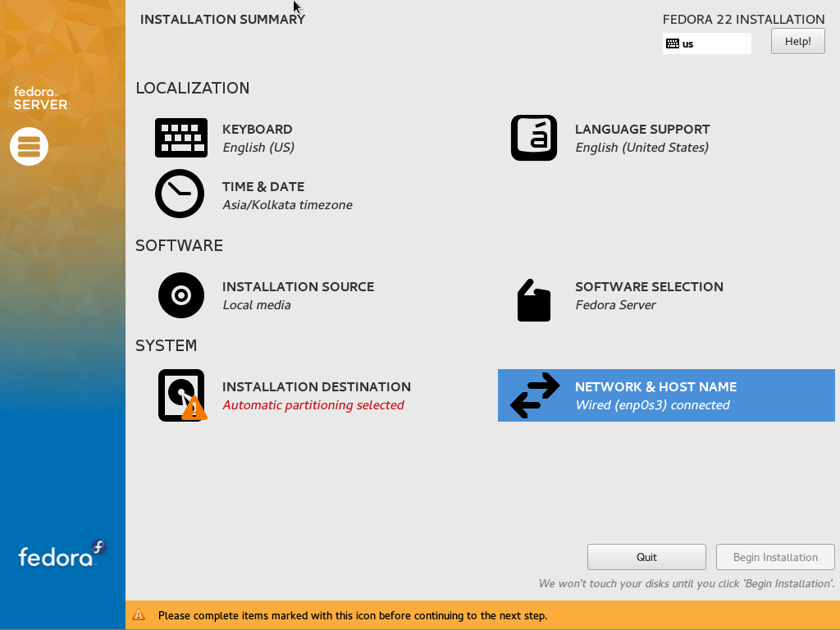
Task: Click the Installation Destination hard drive icon
Action: click(182, 395)
